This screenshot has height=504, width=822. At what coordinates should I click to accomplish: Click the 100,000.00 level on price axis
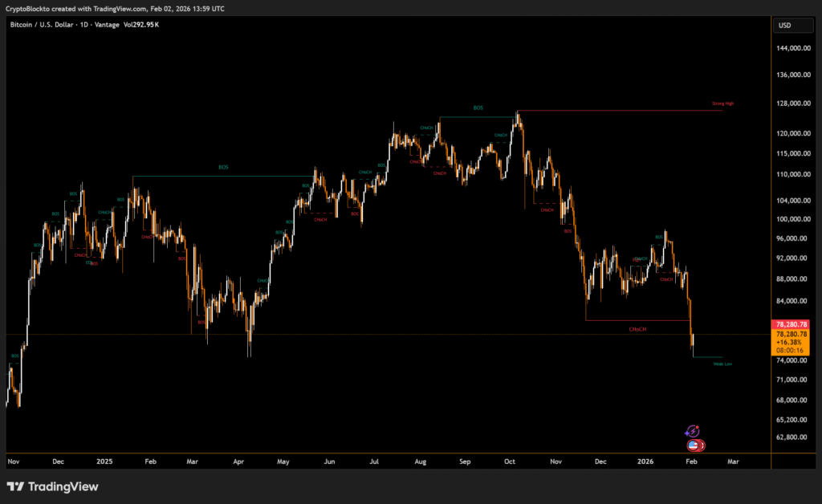794,219
